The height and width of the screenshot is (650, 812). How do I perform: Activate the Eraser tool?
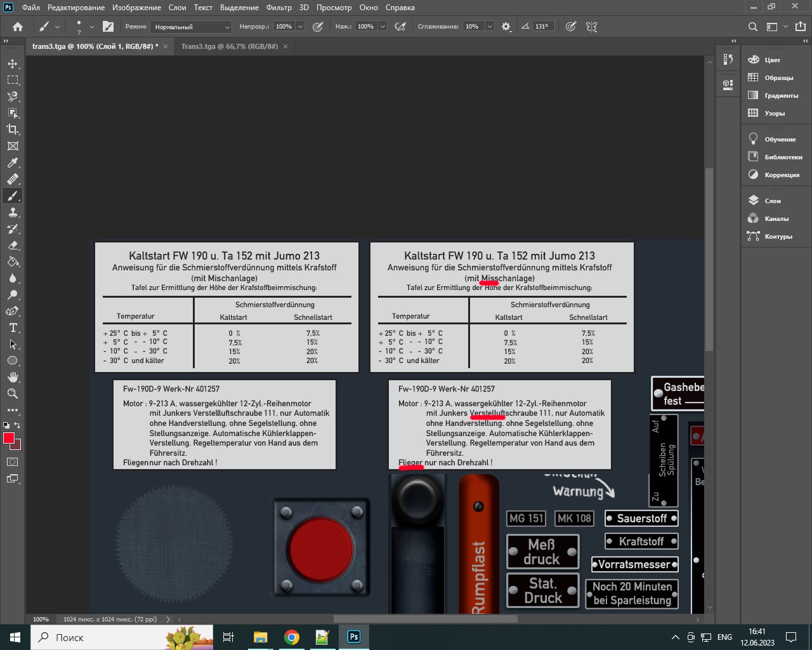point(13,246)
